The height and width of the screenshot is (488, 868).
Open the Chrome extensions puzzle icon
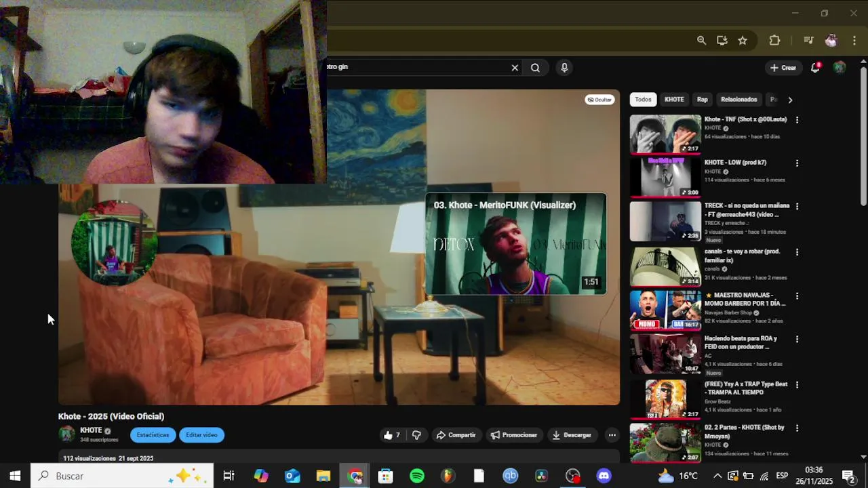774,41
